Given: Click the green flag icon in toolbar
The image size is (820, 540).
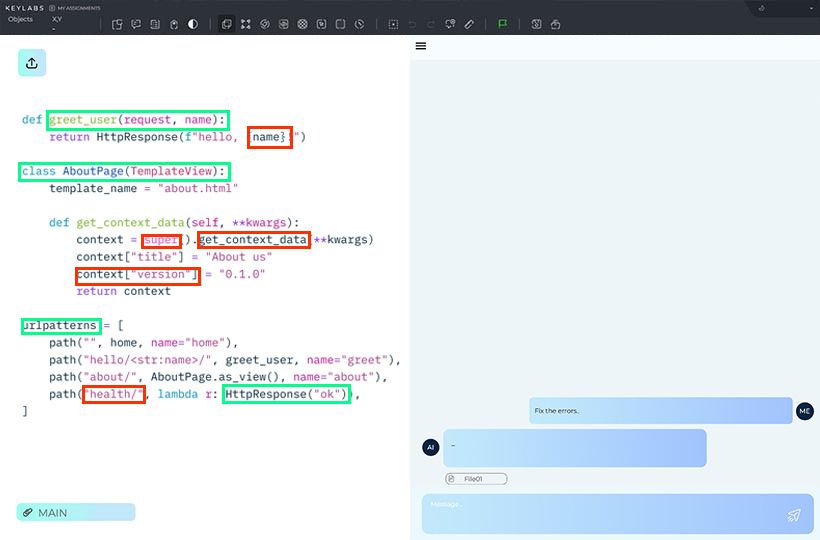Looking at the screenshot, I should (x=502, y=24).
